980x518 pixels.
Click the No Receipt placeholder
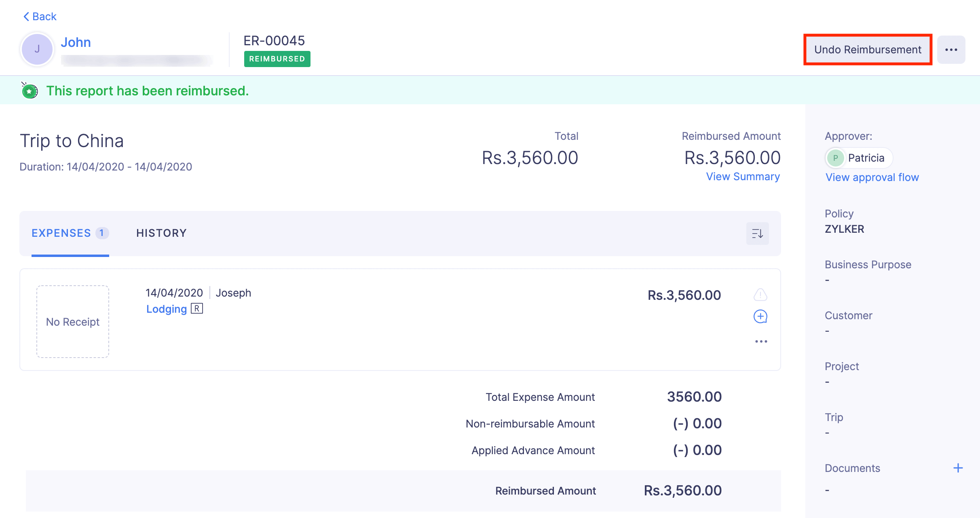click(x=73, y=321)
